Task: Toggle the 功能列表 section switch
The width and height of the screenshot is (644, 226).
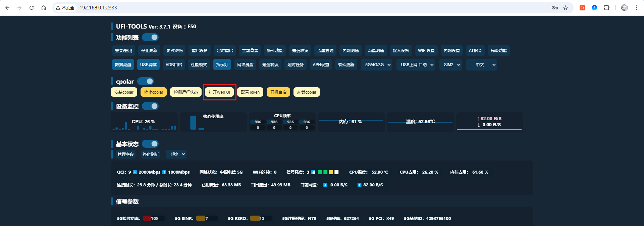Action: [x=150, y=37]
